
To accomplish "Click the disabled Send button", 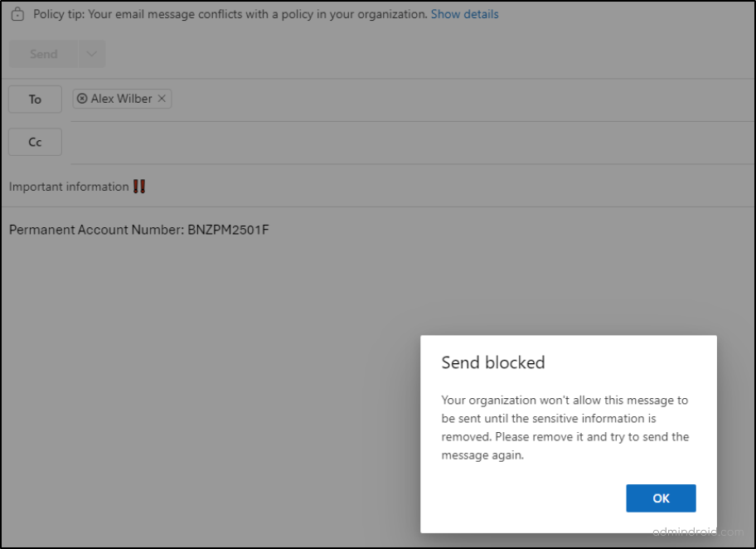I will pos(43,54).
